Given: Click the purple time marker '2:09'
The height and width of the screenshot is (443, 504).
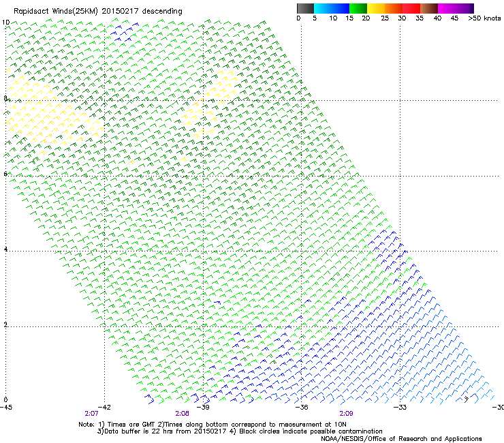Looking at the screenshot, I should tap(346, 414).
